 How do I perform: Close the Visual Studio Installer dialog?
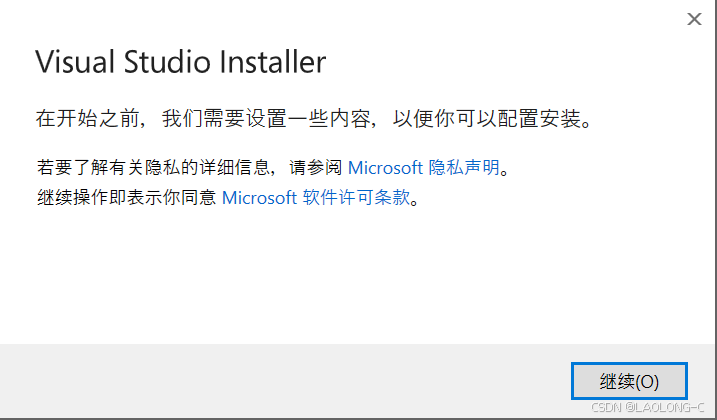tap(694, 19)
